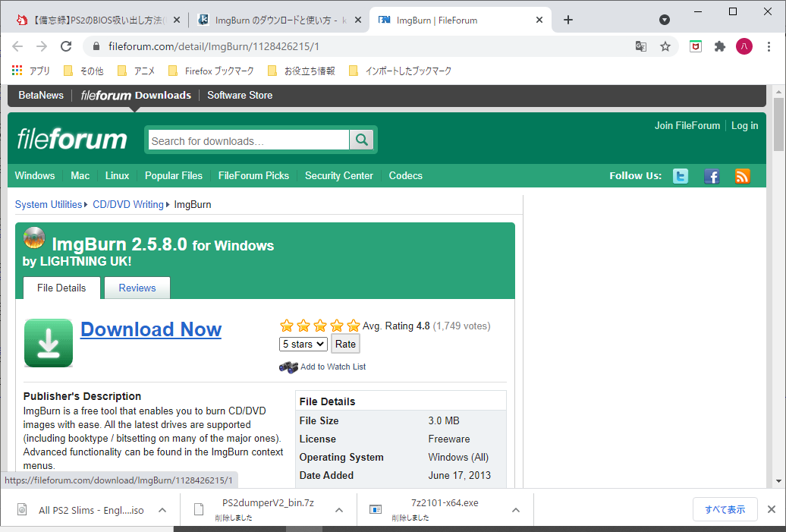
Task: Open the Chrome three-dot menu
Action: point(769,46)
